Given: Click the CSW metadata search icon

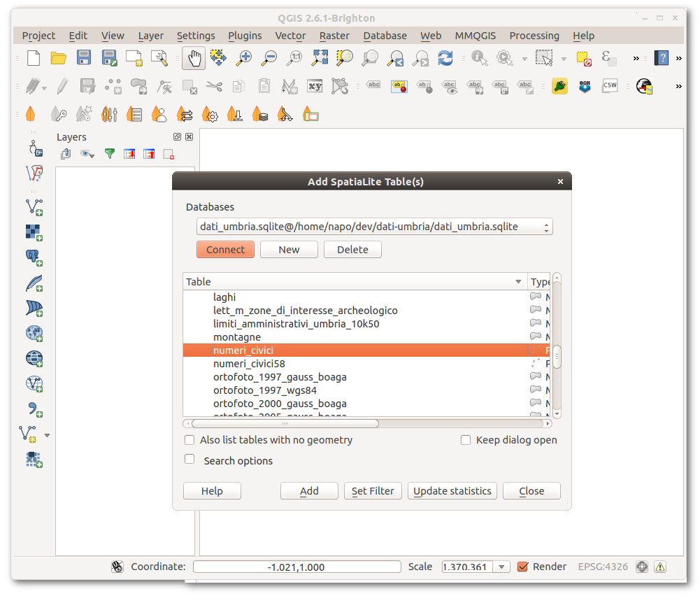Looking at the screenshot, I should (x=610, y=85).
